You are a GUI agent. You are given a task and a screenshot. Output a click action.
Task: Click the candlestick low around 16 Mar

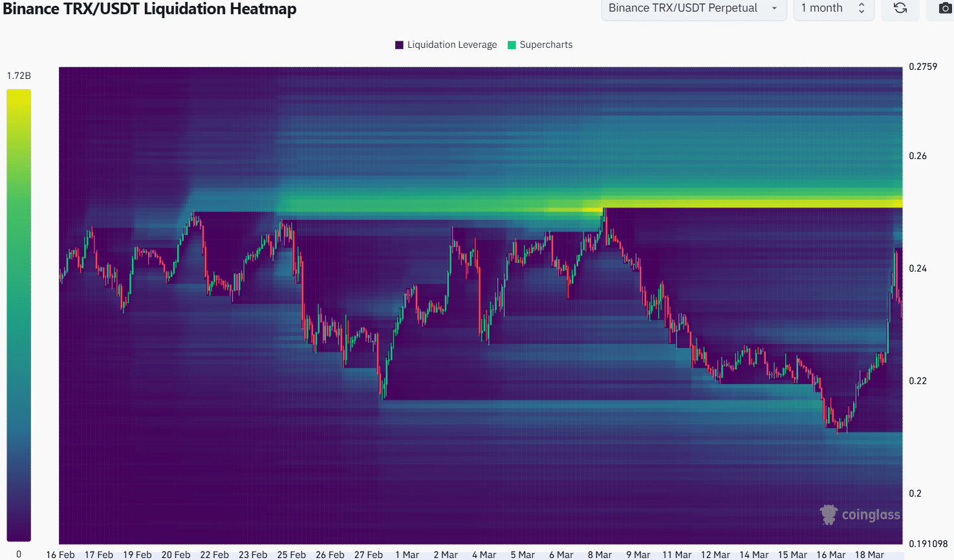pyautogui.click(x=838, y=428)
